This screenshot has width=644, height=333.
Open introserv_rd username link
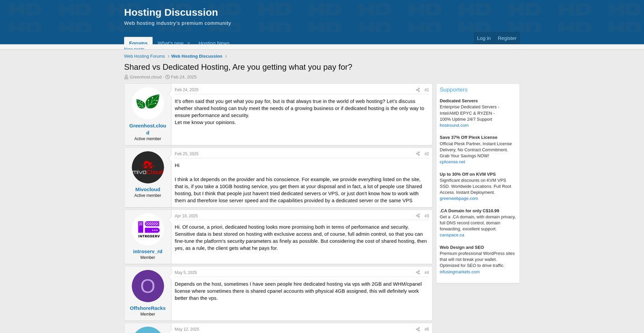click(148, 251)
